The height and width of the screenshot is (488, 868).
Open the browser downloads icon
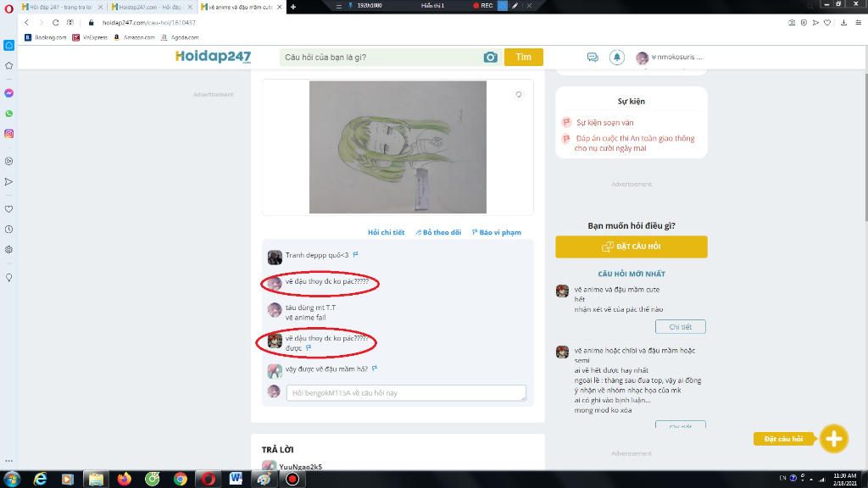click(843, 23)
